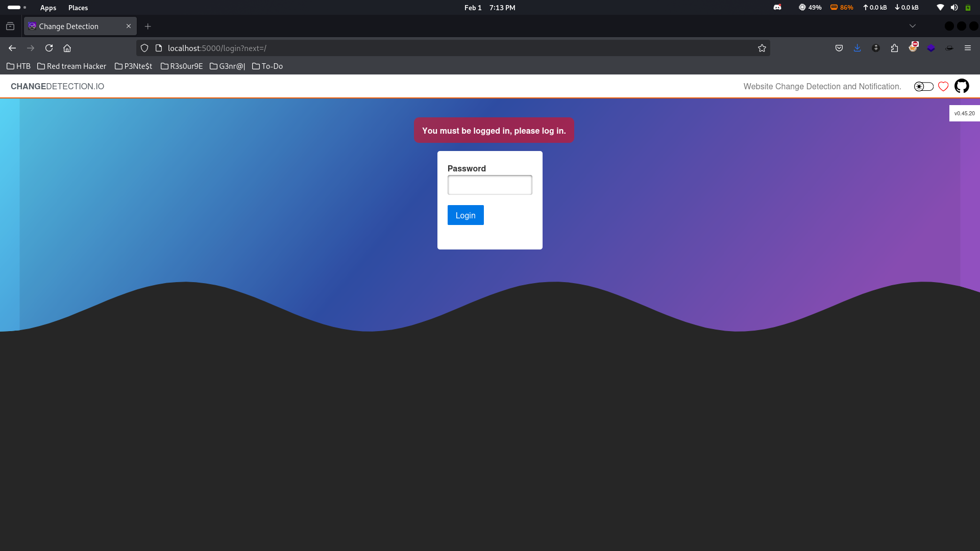The height and width of the screenshot is (551, 980).
Task: Click the memory 86% indicator
Action: 842,8
